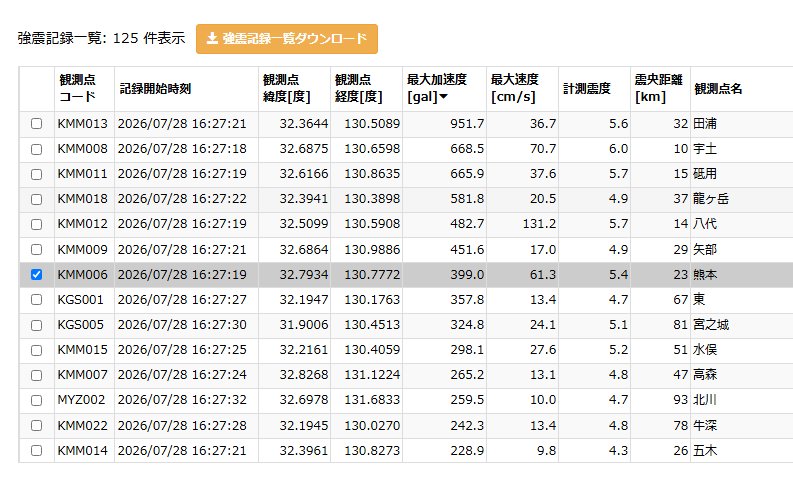Toggle the checkbox for KMM012
The width and height of the screenshot is (793, 493).
click(x=36, y=225)
